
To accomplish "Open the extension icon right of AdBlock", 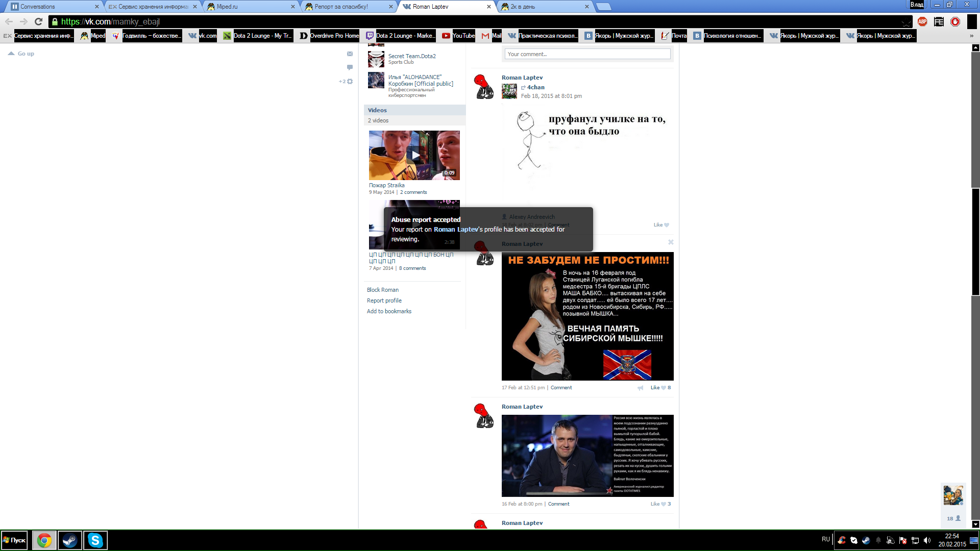I will coord(939,21).
